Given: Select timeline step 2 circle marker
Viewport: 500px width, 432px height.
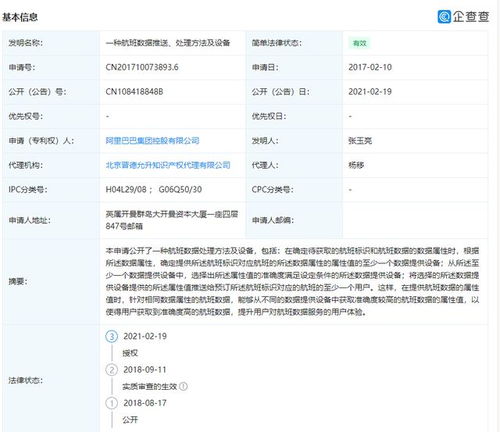Looking at the screenshot, I should [112, 370].
